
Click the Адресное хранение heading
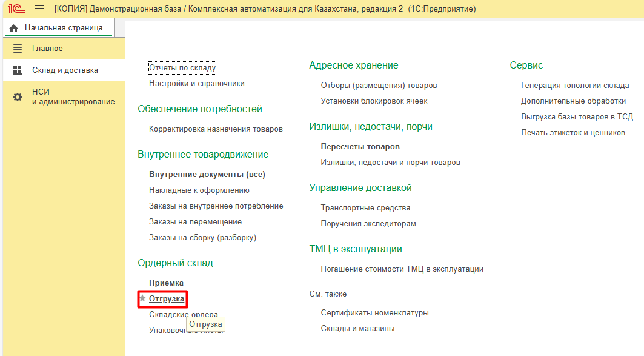click(x=354, y=65)
